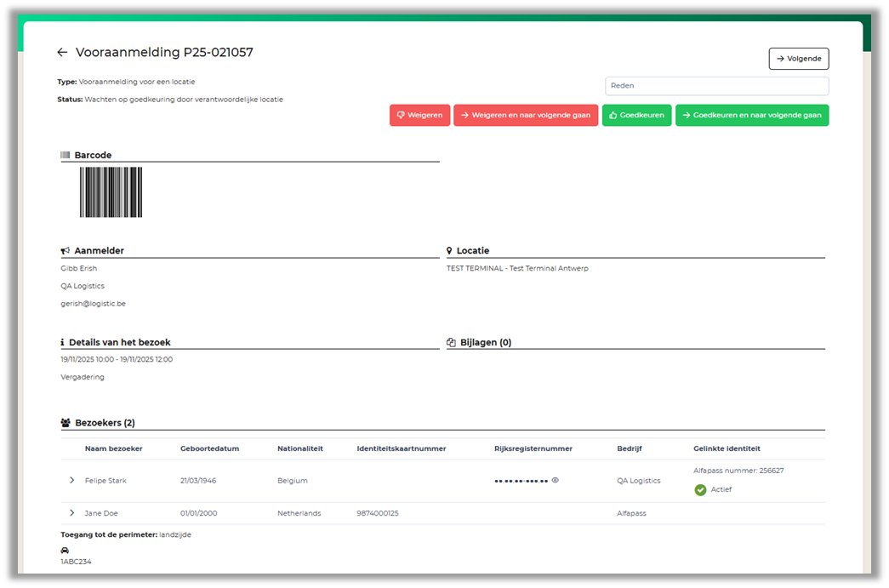Focus the Reden input field
Viewport: 889px width, 588px height.
coord(716,86)
